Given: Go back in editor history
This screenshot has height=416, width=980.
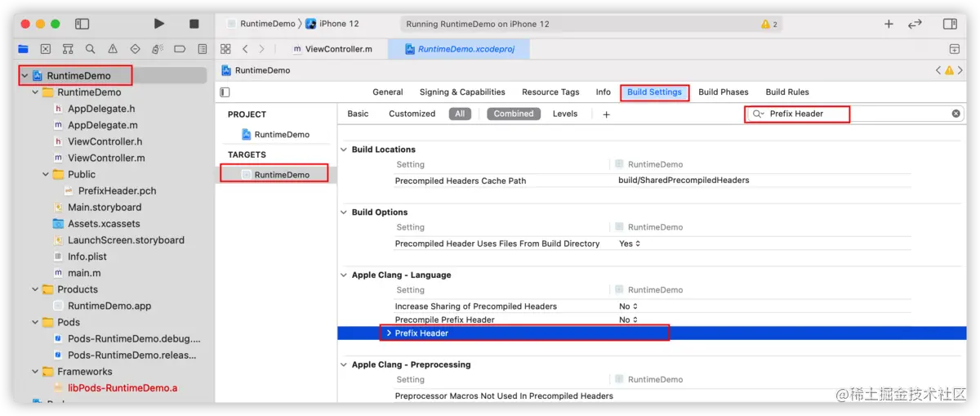Looking at the screenshot, I should (245, 49).
